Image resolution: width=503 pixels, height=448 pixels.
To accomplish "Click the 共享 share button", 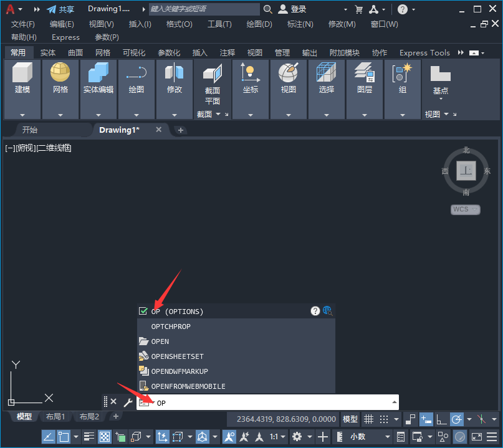I will [x=60, y=9].
